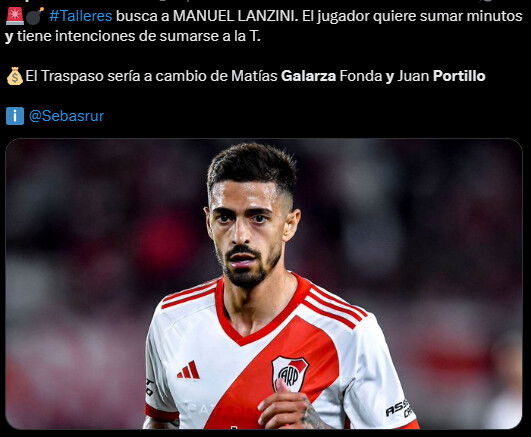Image resolution: width=531 pixels, height=437 pixels.
Task: Click the word Fonda in the tweet
Action: pos(361,76)
